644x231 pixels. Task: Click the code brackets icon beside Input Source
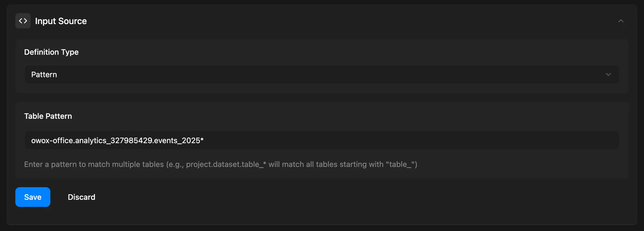pyautogui.click(x=23, y=21)
